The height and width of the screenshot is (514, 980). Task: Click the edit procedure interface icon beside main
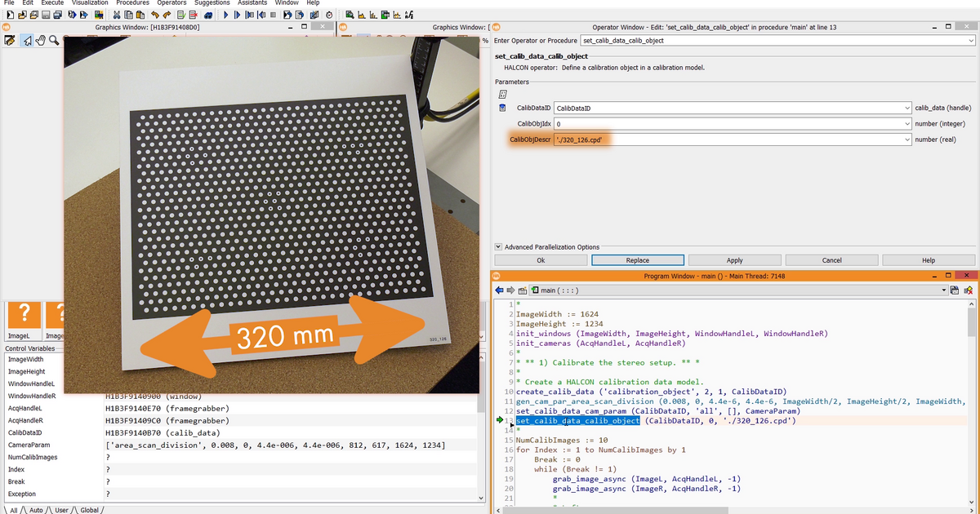pyautogui.click(x=523, y=290)
